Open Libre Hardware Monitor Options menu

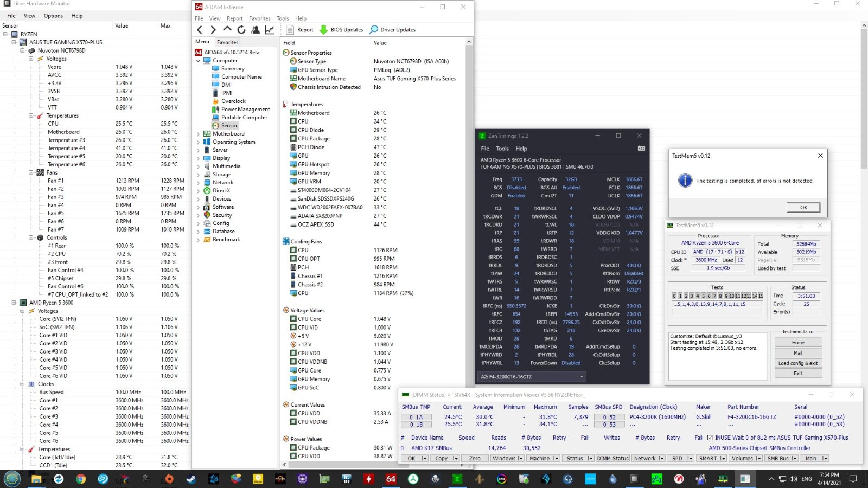pyautogui.click(x=53, y=16)
